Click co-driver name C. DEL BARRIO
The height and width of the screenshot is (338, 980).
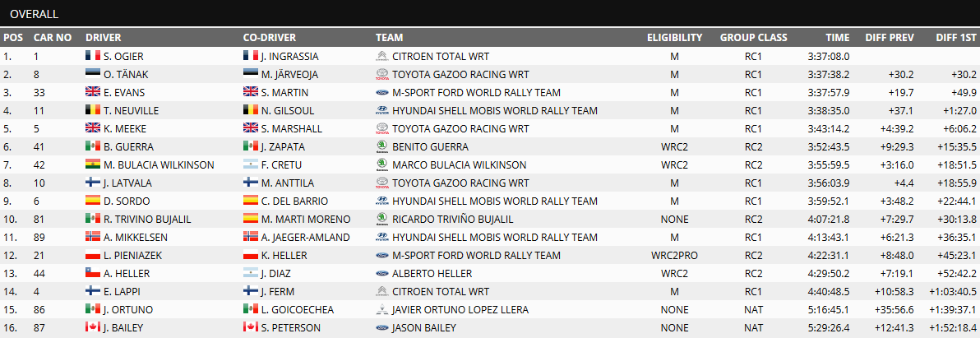tap(295, 201)
